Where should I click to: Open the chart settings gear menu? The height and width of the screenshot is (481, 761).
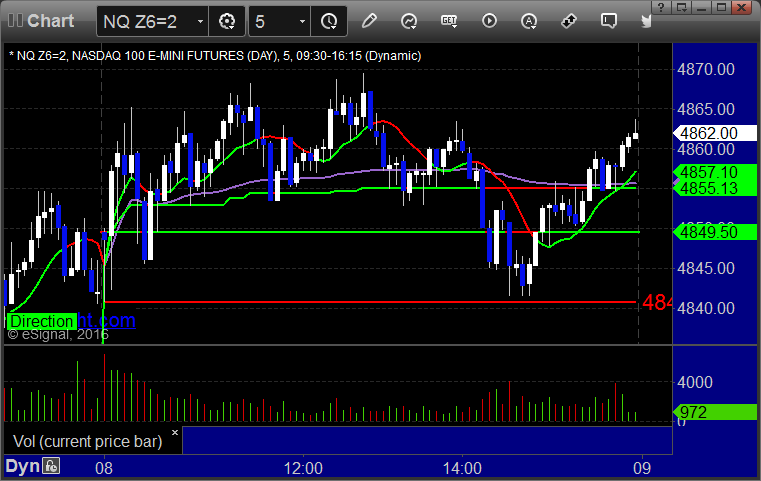(x=227, y=21)
